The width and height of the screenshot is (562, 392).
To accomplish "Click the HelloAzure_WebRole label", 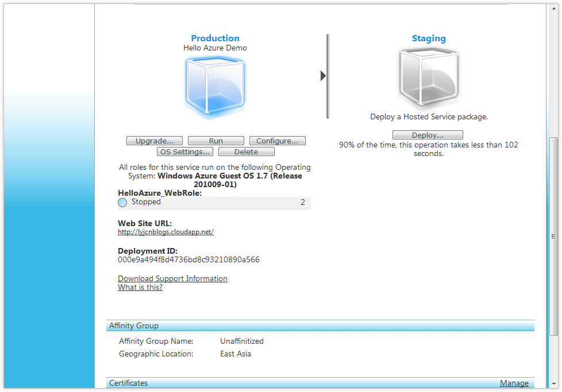I will [160, 193].
